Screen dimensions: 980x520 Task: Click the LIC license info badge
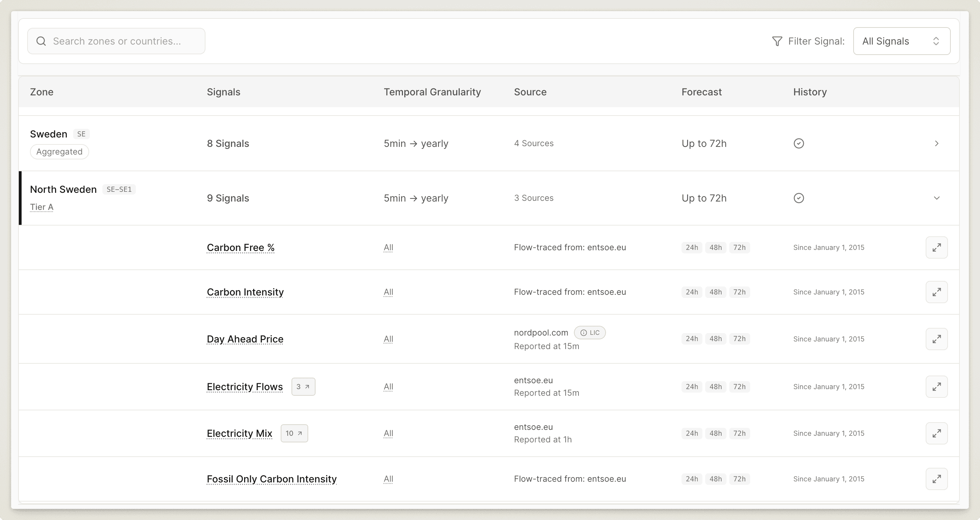pyautogui.click(x=590, y=333)
